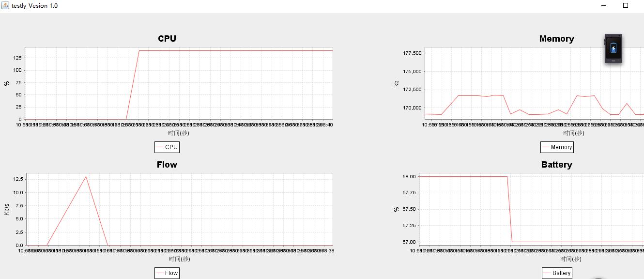Viewport: 644px width, 279px height.
Task: Click the 57.50 tick on Battery axis
Action: pyautogui.click(x=409, y=209)
